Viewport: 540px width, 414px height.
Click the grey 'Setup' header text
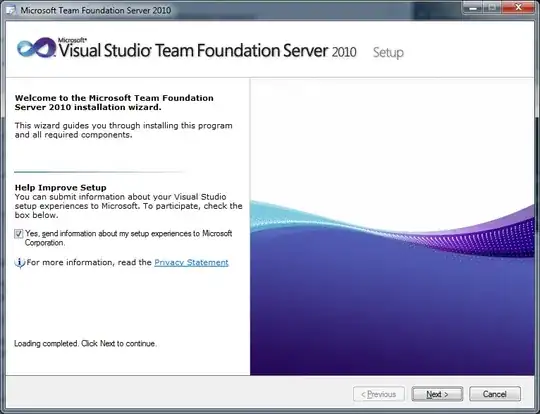point(388,52)
